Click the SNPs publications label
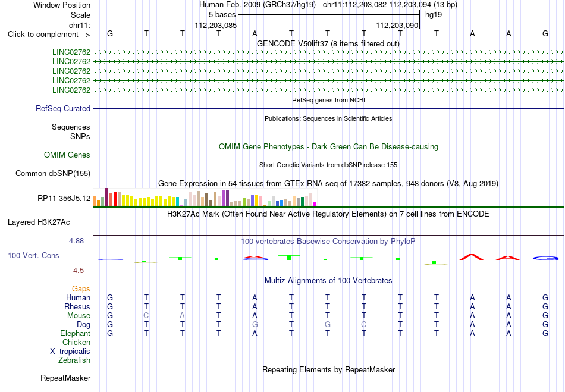Image resolution: width=565 pixels, height=392 pixels. [x=80, y=137]
